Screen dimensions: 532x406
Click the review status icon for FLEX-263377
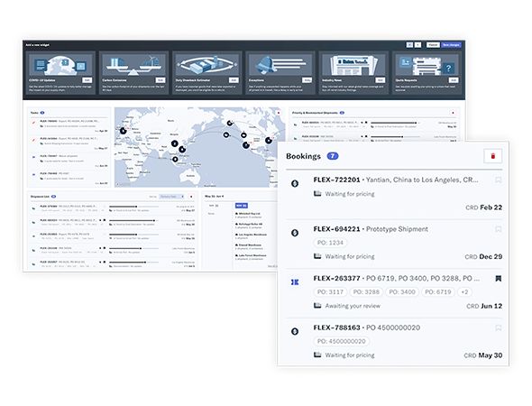point(295,282)
